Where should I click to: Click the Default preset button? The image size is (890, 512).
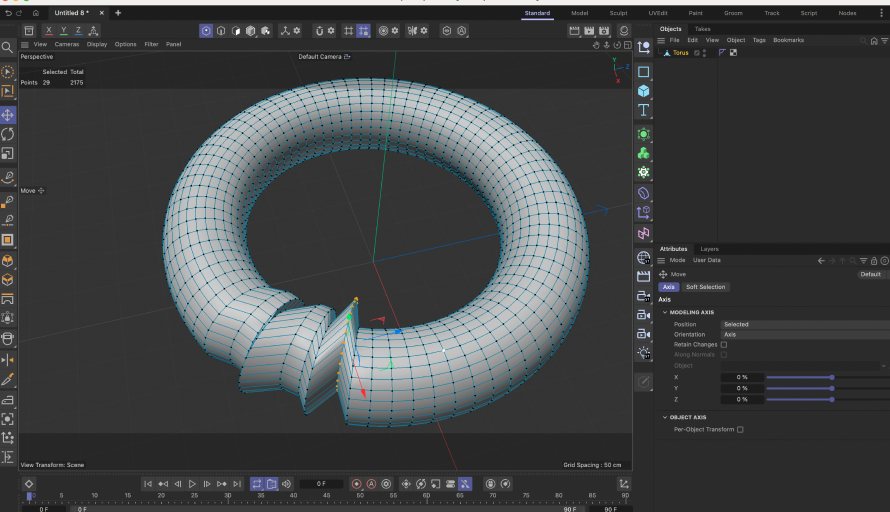[x=870, y=274]
